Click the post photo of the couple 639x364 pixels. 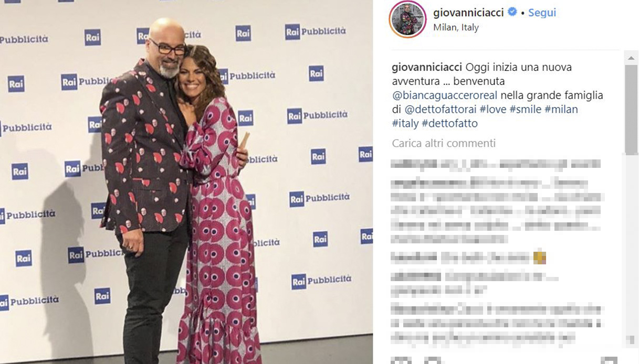186,182
